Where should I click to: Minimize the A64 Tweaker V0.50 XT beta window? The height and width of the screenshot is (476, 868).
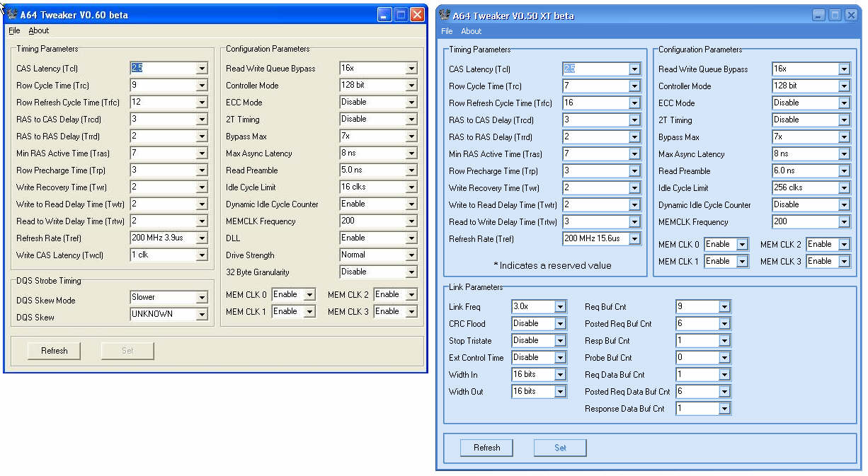click(x=819, y=15)
